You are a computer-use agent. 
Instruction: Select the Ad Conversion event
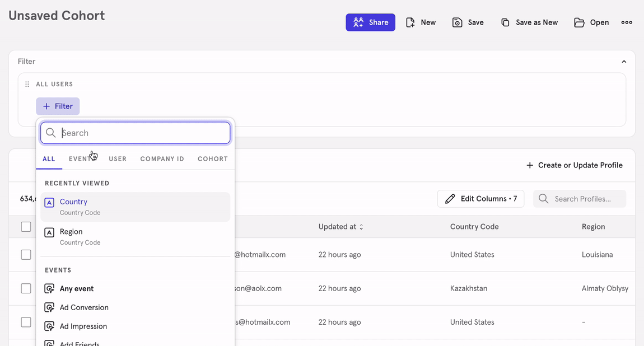pos(84,307)
